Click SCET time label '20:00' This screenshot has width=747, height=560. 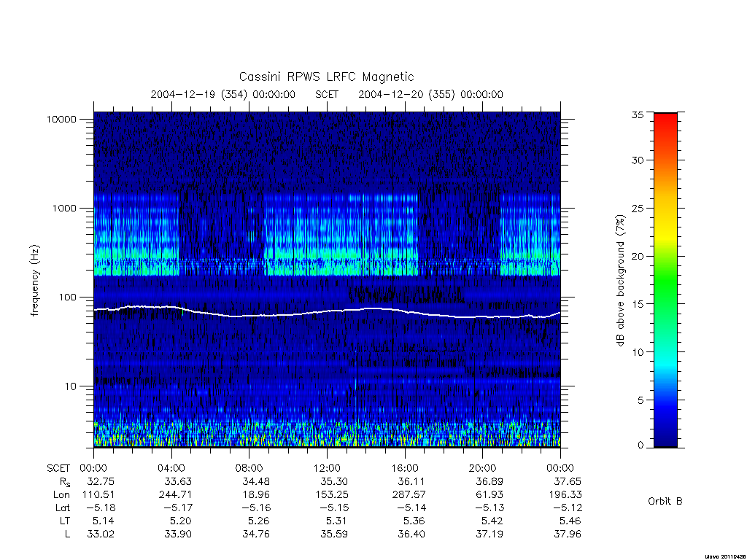(482, 468)
